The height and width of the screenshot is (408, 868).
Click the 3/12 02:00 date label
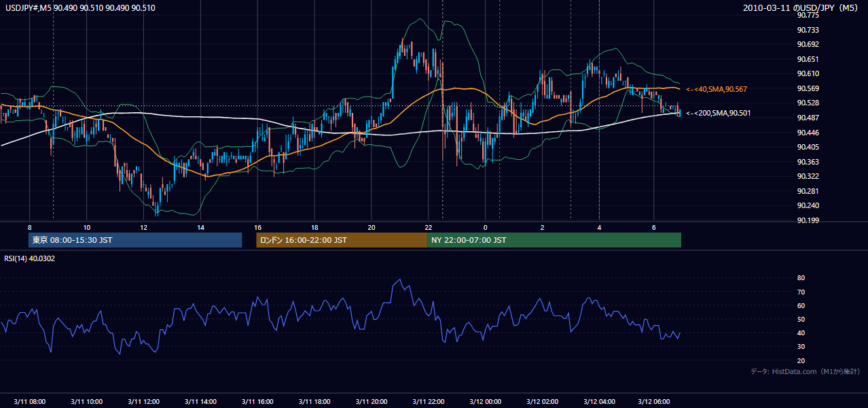click(542, 402)
